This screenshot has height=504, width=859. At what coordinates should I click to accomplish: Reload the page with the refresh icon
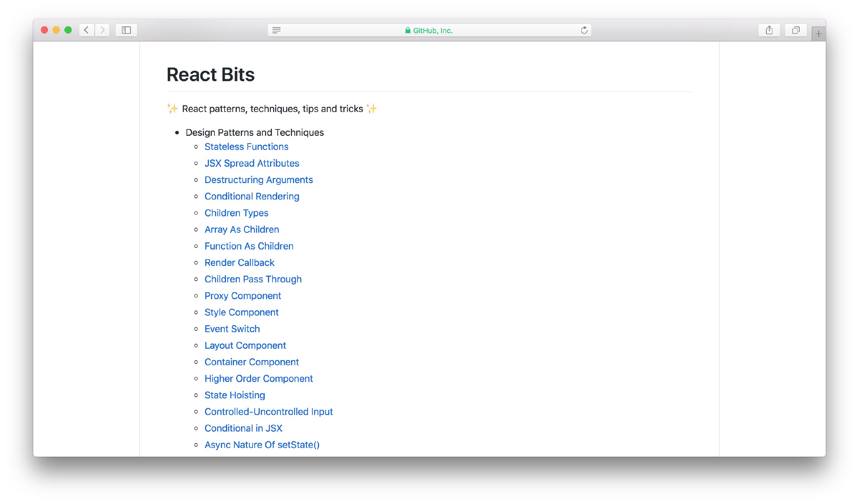point(584,30)
